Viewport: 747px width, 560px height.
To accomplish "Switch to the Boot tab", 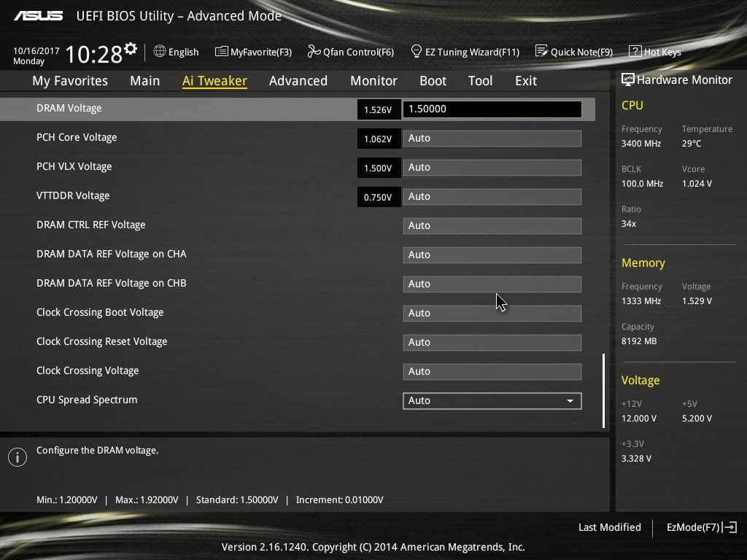I will (433, 81).
